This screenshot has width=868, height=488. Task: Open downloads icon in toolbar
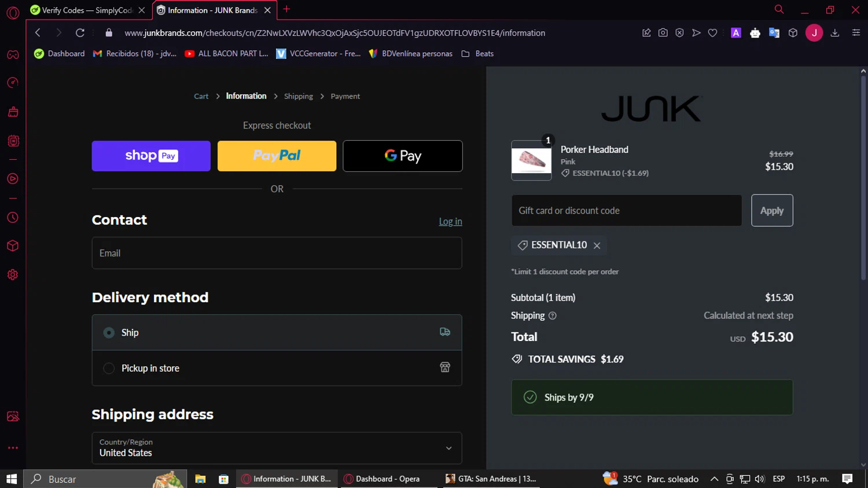coord(835,33)
